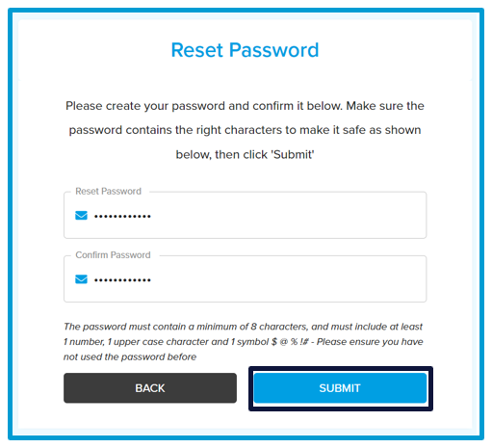Focus the Reset Password input field
The image size is (492, 448).
coord(245,215)
